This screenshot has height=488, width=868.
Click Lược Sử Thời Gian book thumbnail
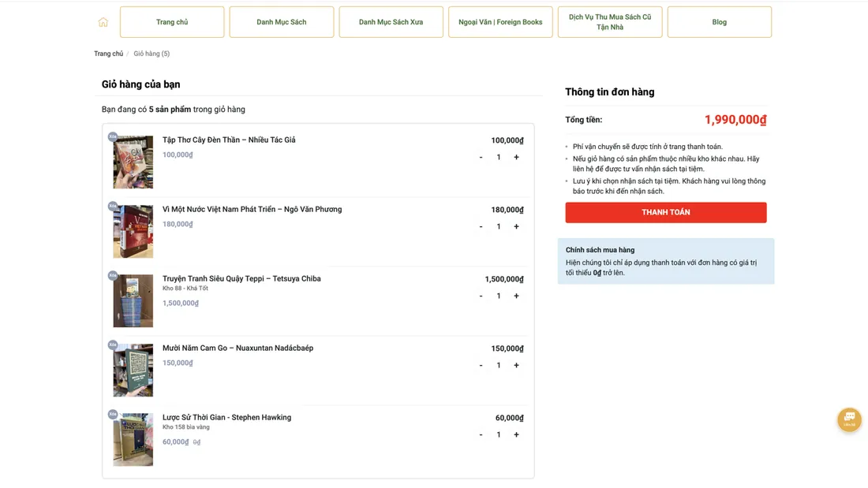click(133, 439)
